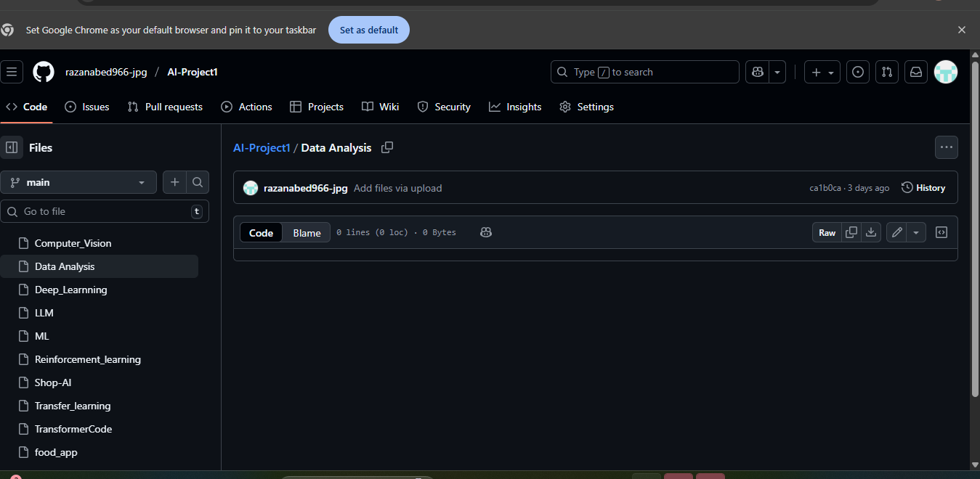This screenshot has width=980, height=479.
Task: Open the more file actions ellipsis button
Action: pyautogui.click(x=946, y=147)
